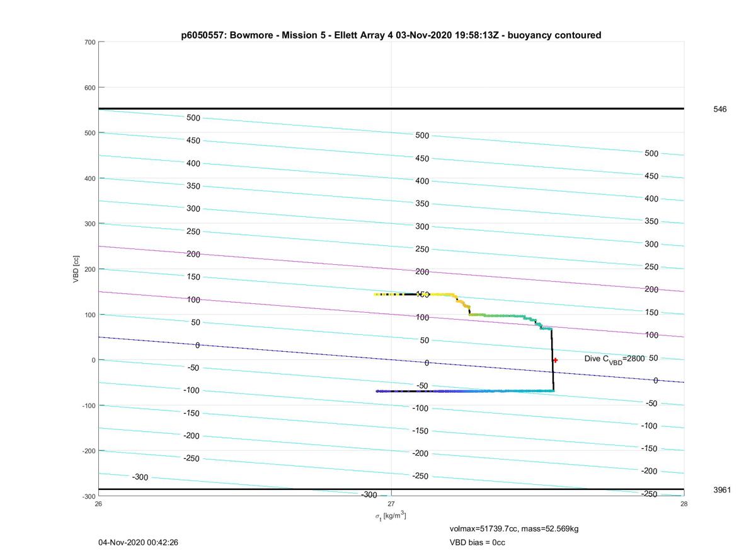756x558 pixels.
Task: Click the 04-Nov-2020 00:42:26 timestamp
Action: coord(138,542)
